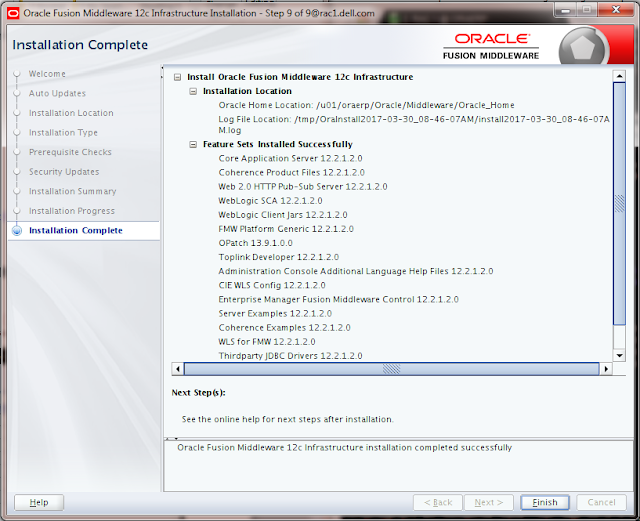
Task: Click the Installation Complete step bullet icon
Action: point(17,231)
